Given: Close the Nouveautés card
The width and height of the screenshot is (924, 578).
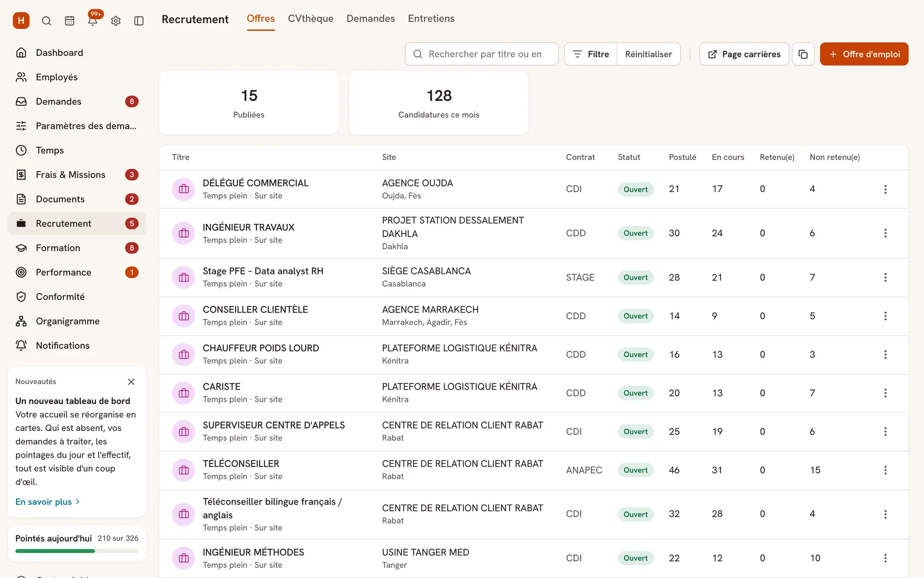Looking at the screenshot, I should point(131,381).
